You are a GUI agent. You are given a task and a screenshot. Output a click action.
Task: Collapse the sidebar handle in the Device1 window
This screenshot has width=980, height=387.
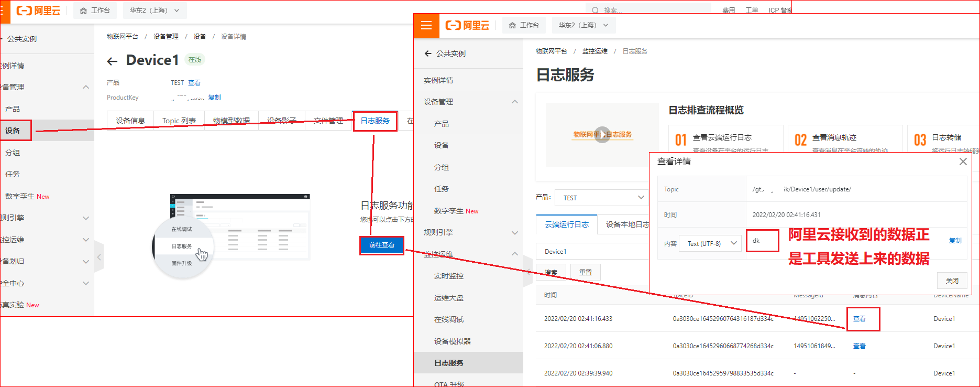click(99, 257)
